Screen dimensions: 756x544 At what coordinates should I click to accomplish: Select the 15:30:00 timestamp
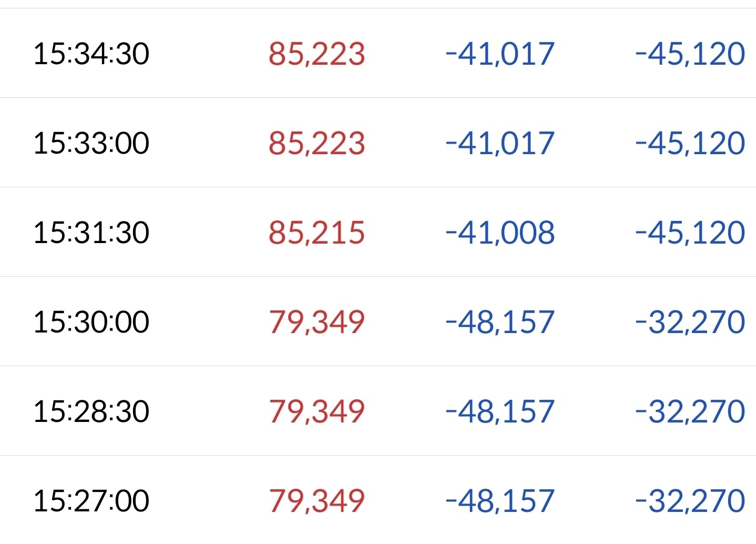point(91,322)
